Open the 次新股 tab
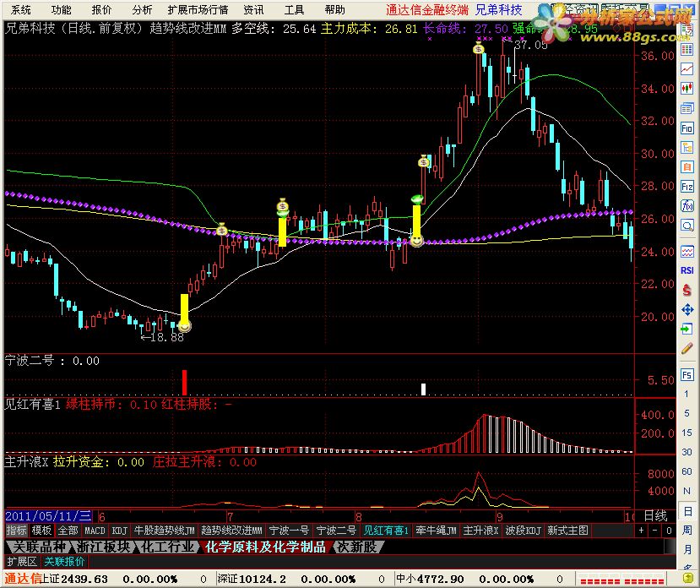This screenshot has height=588, width=700. tap(356, 547)
